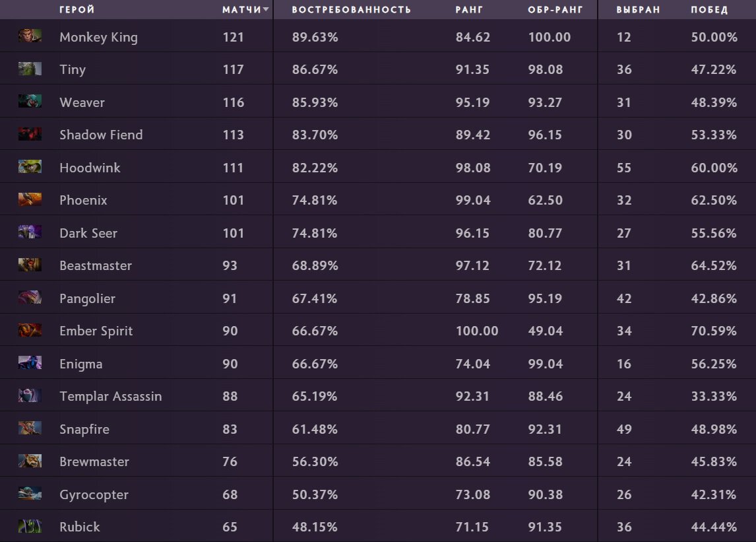Viewport: 756px width, 542px height.
Task: Click the Enigma hero icon
Action: (x=30, y=362)
